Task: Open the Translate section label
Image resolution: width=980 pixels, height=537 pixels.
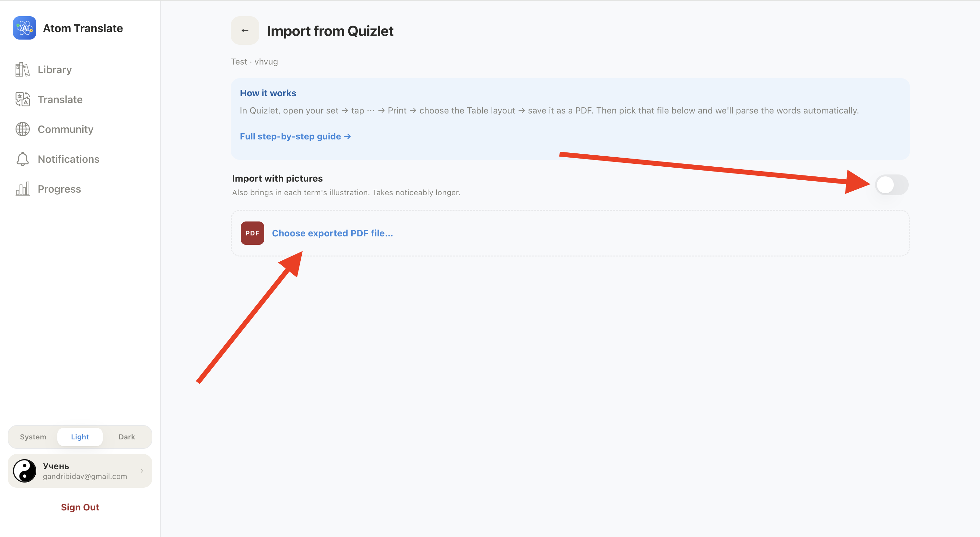Action: tap(60, 99)
